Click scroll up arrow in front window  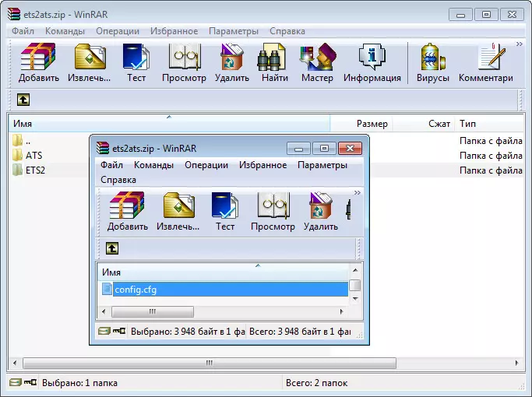(x=355, y=270)
